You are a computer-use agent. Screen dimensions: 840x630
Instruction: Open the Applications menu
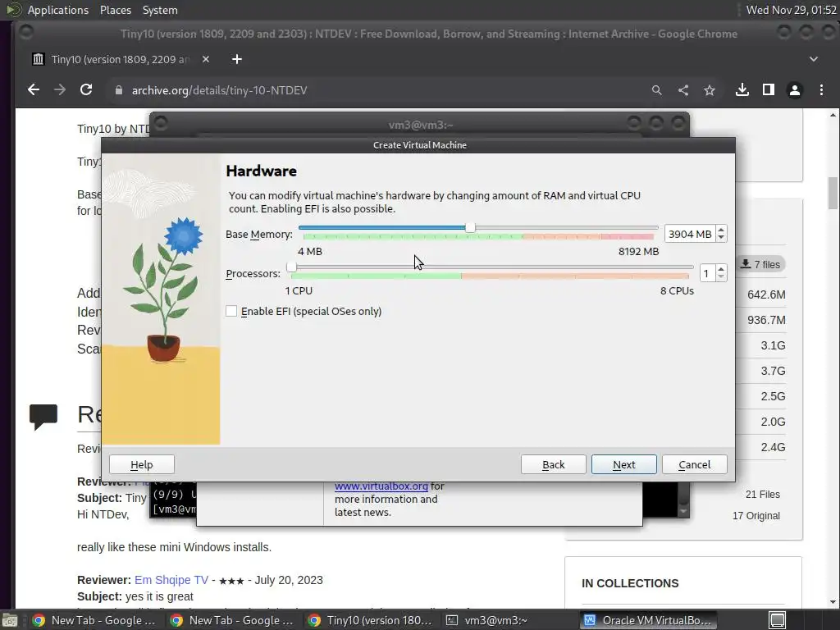click(x=58, y=10)
